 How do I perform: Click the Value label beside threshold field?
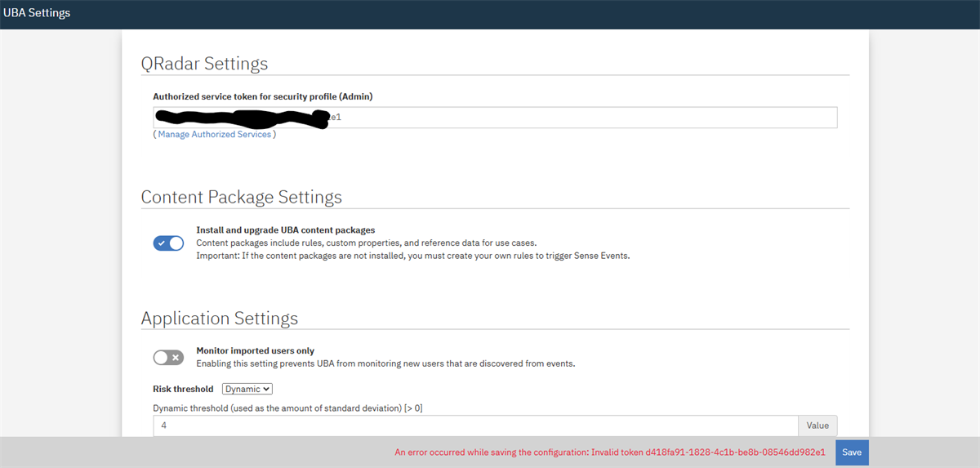coord(817,426)
